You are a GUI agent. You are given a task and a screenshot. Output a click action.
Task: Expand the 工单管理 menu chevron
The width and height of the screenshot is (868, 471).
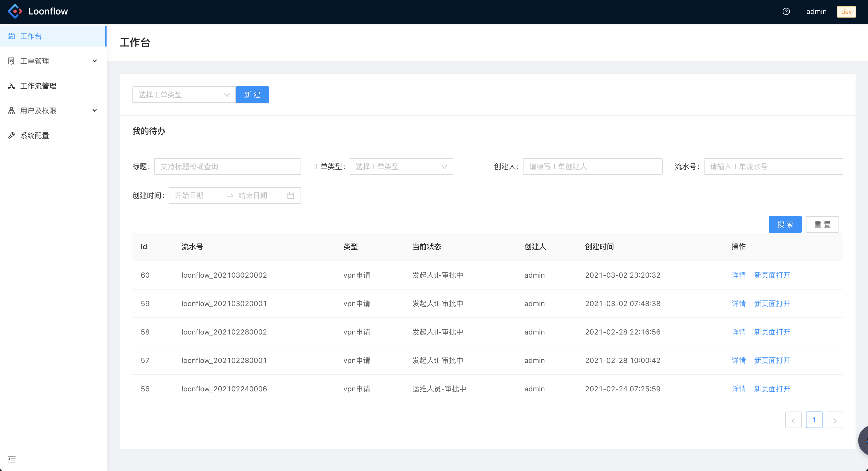95,61
